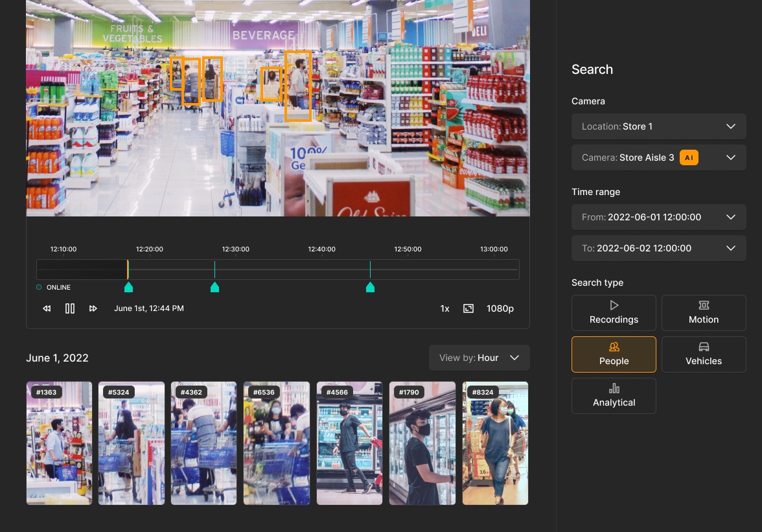The image size is (762, 532).
Task: Open the Camera Store Aisle 3 dropdown
Action: pyautogui.click(x=658, y=157)
